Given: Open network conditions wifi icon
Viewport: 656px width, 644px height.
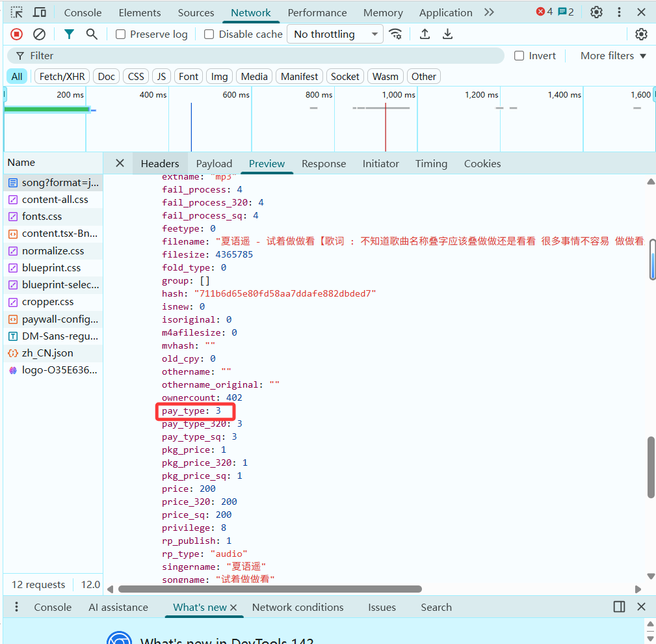Looking at the screenshot, I should [x=395, y=34].
